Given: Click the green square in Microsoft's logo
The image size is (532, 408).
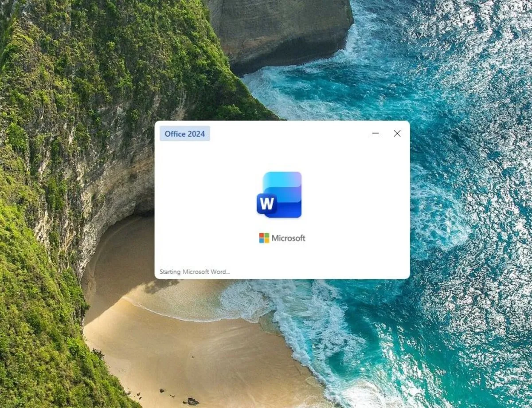Looking at the screenshot, I should (266, 235).
